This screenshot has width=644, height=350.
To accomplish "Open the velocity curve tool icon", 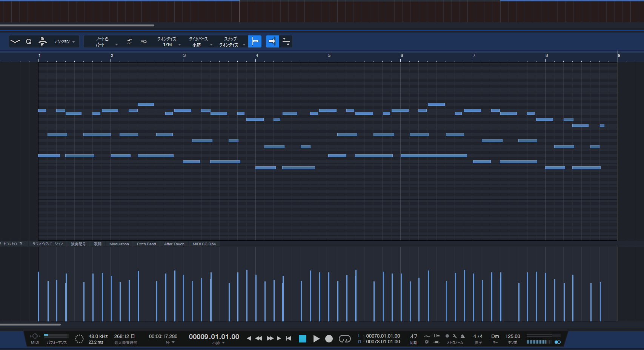I will pos(15,41).
